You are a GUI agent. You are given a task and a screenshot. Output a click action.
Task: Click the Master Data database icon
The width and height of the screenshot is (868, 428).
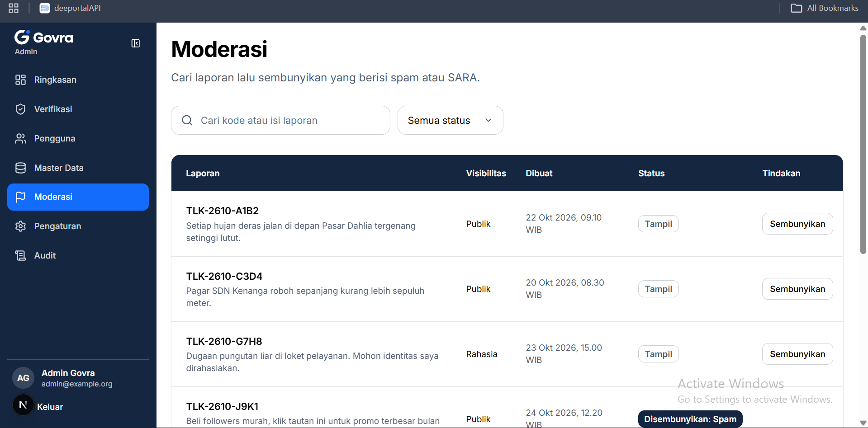[x=20, y=168]
